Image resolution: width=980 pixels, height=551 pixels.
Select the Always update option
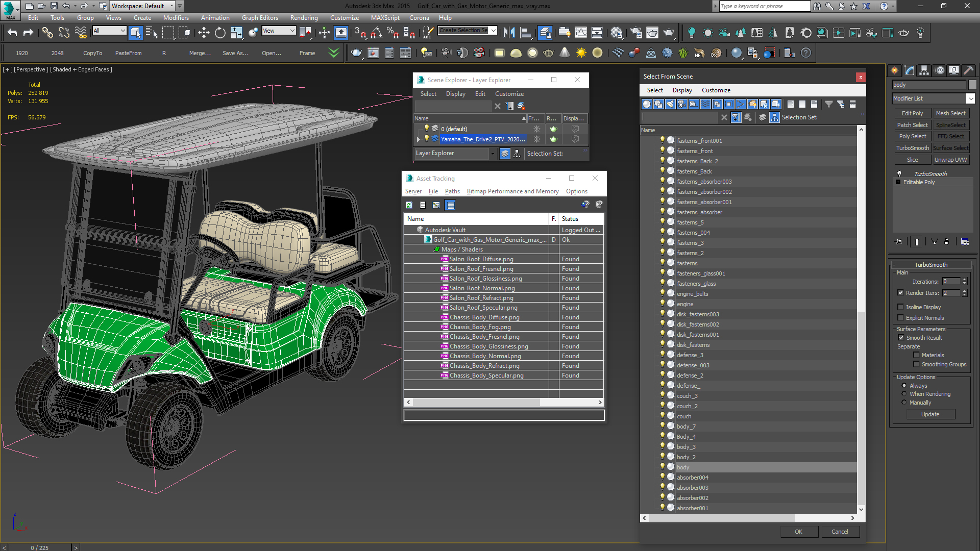click(904, 386)
